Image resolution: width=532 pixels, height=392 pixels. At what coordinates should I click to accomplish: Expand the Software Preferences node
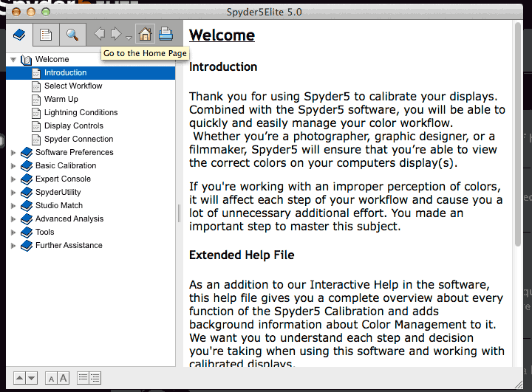point(13,153)
